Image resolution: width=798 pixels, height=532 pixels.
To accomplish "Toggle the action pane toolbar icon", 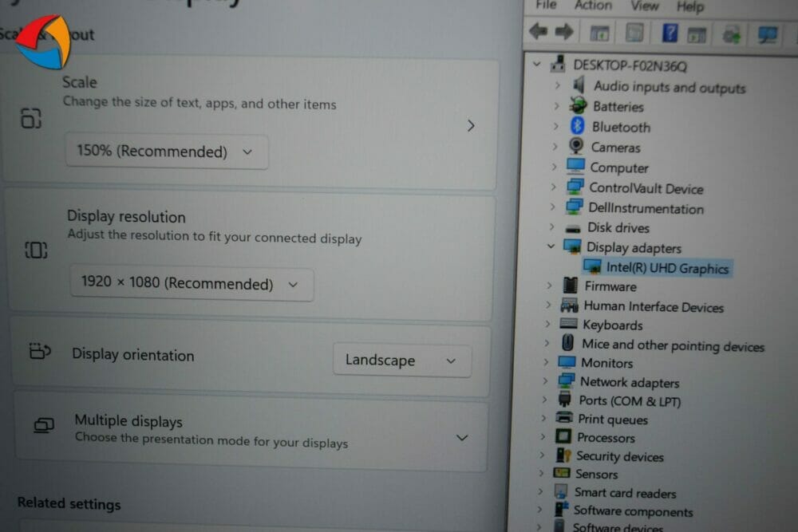I will (x=697, y=35).
